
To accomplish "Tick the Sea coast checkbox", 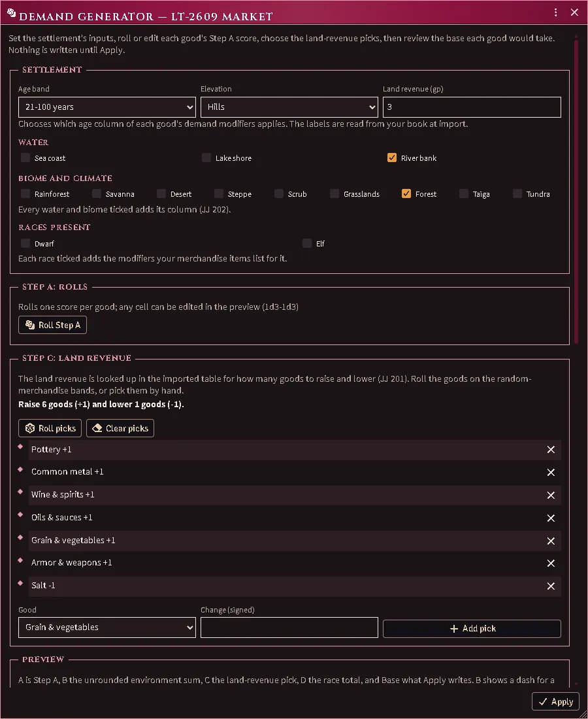I will [25, 158].
